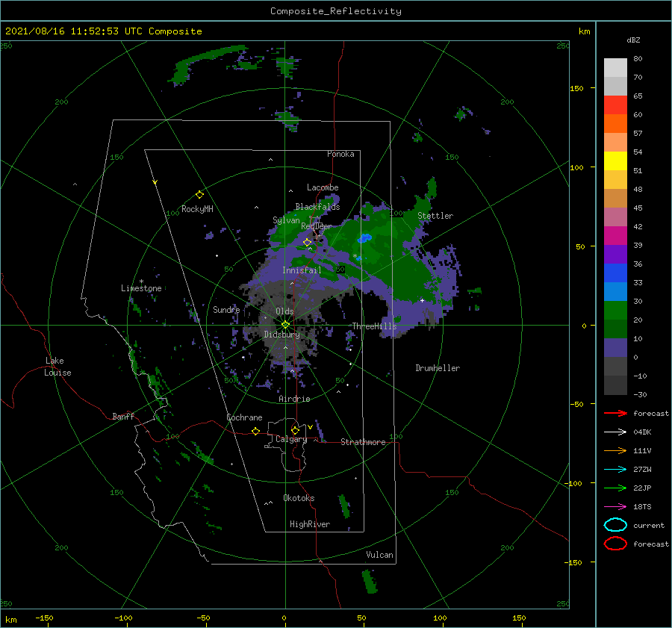672x628 pixels.
Task: Pick the bright red swatch near 65 dBZ
Action: pos(615,105)
